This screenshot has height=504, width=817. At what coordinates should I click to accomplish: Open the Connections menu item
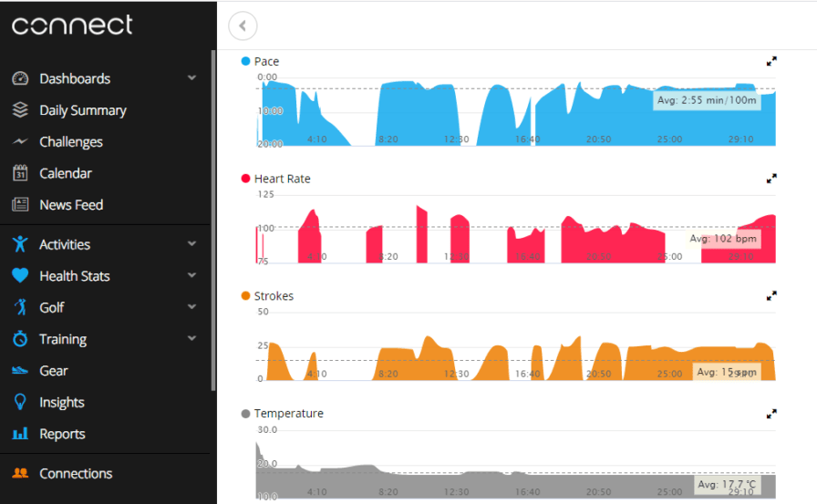76,474
